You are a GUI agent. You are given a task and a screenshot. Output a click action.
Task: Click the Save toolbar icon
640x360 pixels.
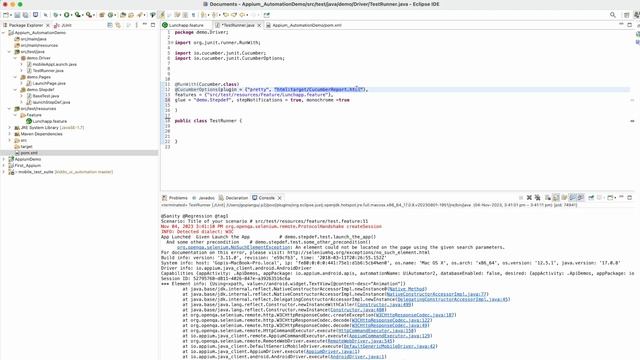17,15
